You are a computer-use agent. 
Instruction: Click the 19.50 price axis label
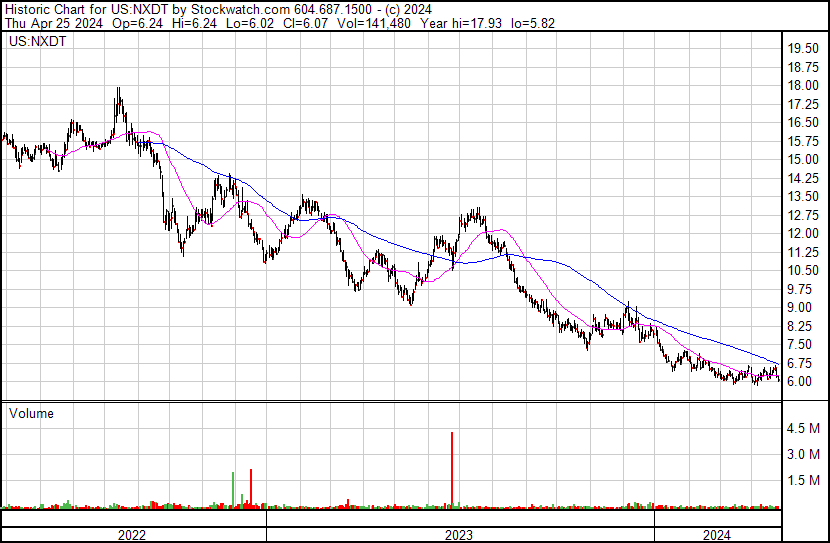pos(803,48)
